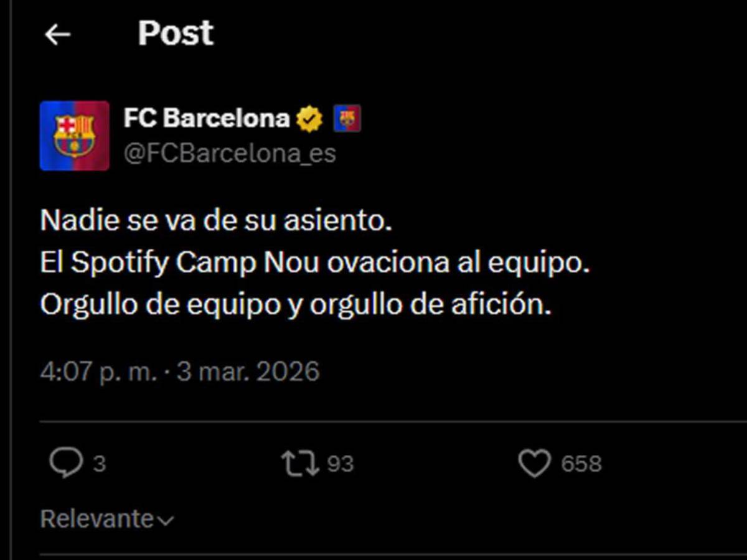Open the Relevante sort dropdown

tap(97, 518)
